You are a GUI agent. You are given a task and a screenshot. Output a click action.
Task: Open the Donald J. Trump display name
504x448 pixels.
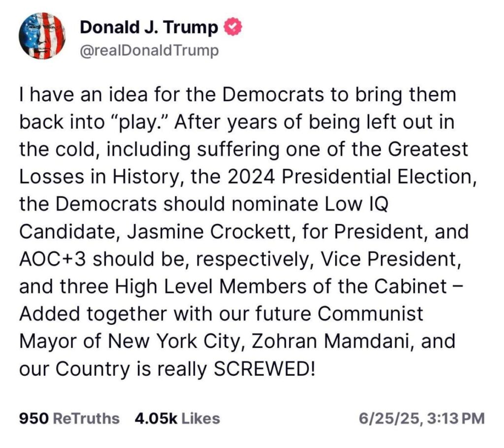[149, 28]
